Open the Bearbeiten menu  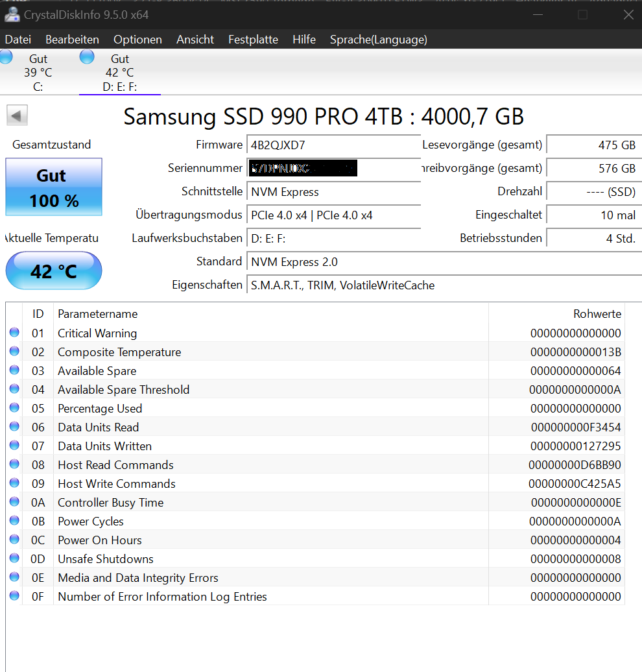point(72,40)
